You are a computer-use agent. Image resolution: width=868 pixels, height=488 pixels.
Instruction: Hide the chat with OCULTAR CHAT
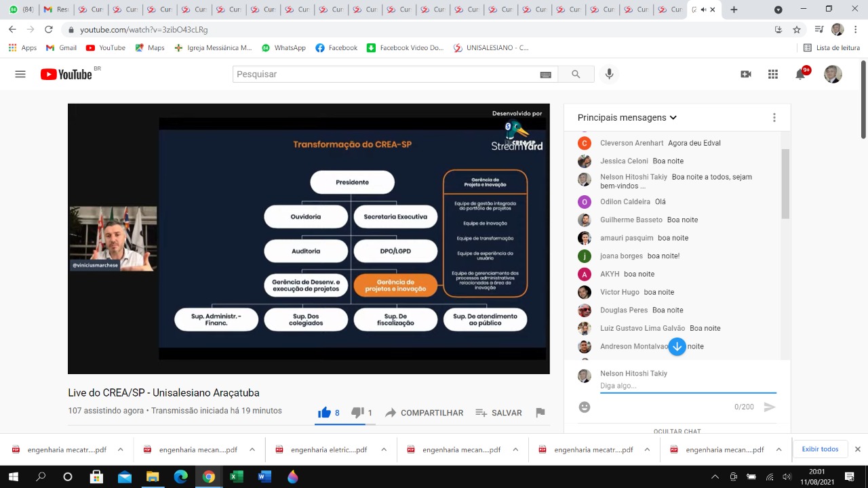pyautogui.click(x=677, y=431)
